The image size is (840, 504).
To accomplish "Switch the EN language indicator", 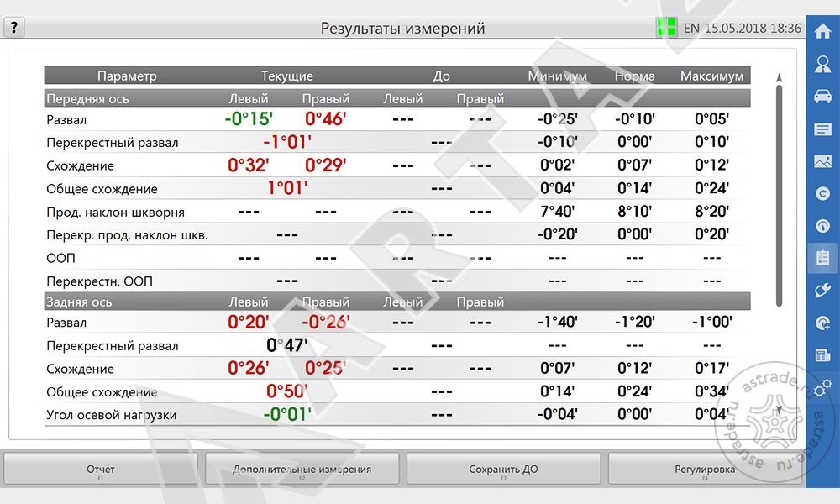I will [691, 28].
